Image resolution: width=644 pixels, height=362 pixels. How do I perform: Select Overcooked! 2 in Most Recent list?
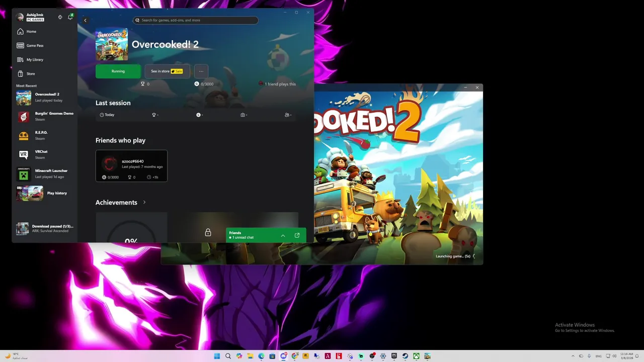click(45, 98)
